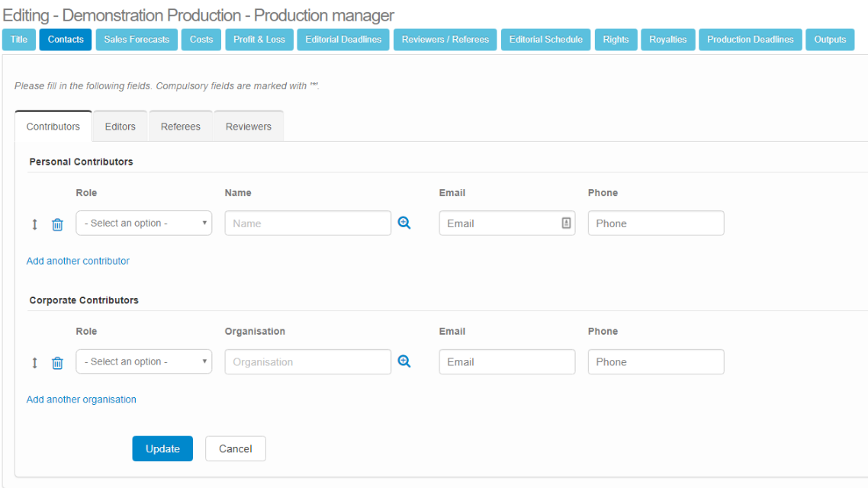Click the personal contributor name search magnifier icon
The width and height of the screenshot is (868, 488).
coord(404,223)
